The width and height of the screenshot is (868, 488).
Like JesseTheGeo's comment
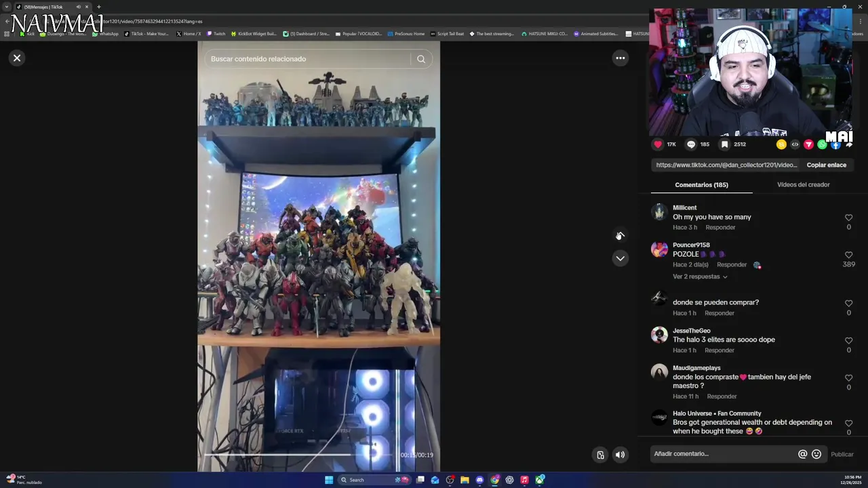click(848, 341)
